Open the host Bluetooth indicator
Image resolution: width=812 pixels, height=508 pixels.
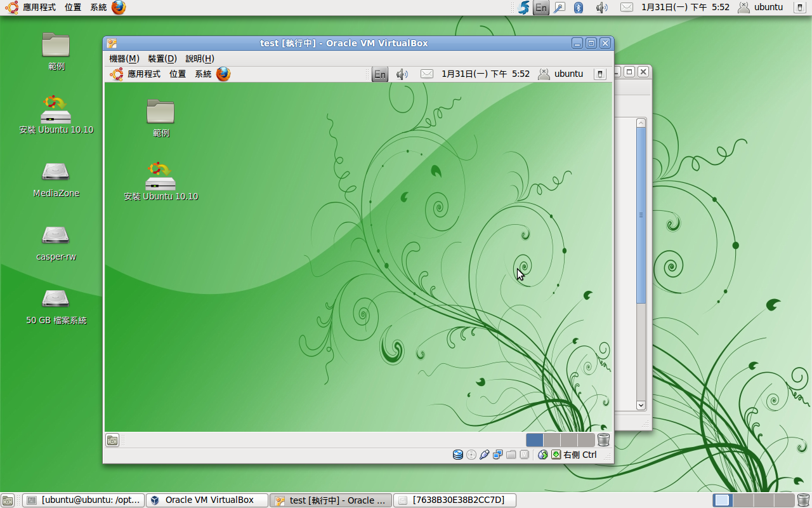click(x=579, y=8)
